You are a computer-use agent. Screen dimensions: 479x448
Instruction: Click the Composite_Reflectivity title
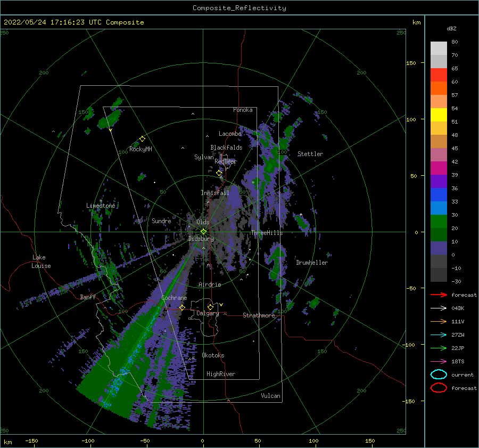[x=240, y=8]
